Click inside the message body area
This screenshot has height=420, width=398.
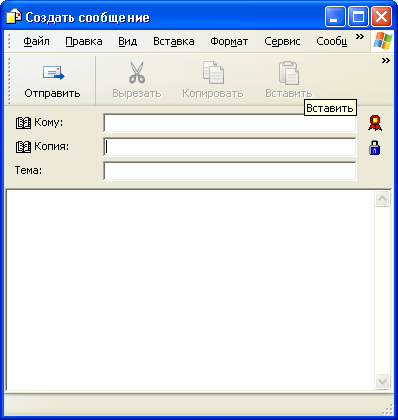click(x=190, y=290)
